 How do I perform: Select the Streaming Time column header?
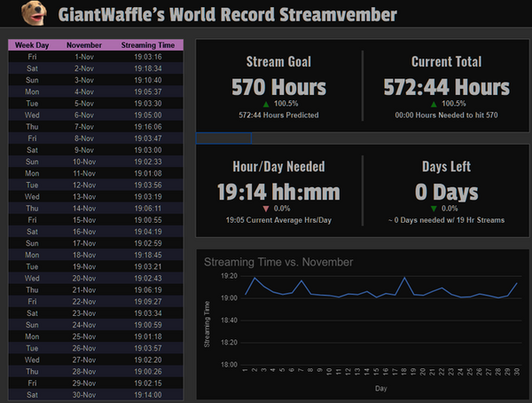click(147, 44)
